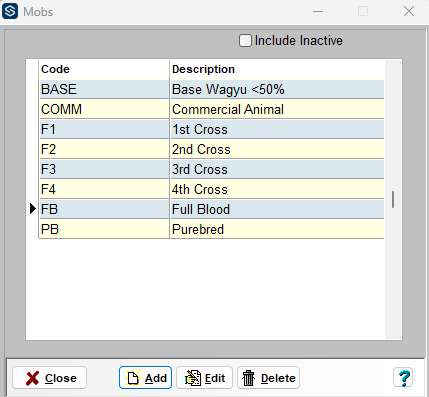Click the black row pointer arrow beside FB
Image resolution: width=429 pixels, height=397 pixels.
(33, 209)
